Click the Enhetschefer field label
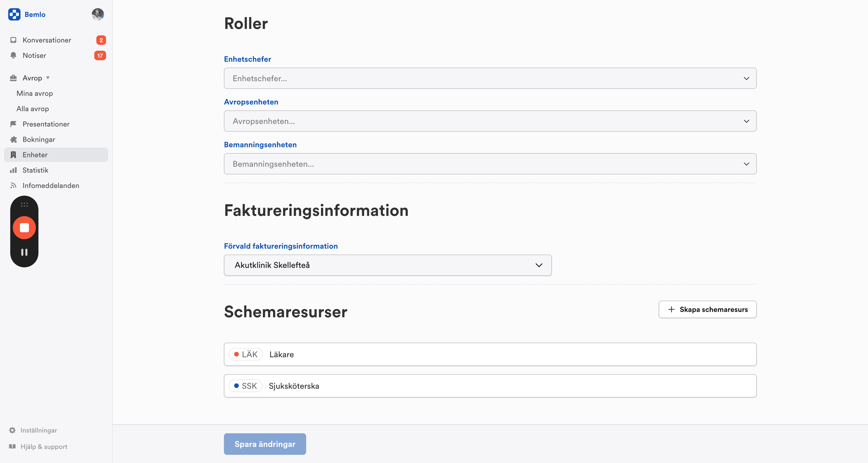This screenshot has height=463, width=868. coord(247,59)
